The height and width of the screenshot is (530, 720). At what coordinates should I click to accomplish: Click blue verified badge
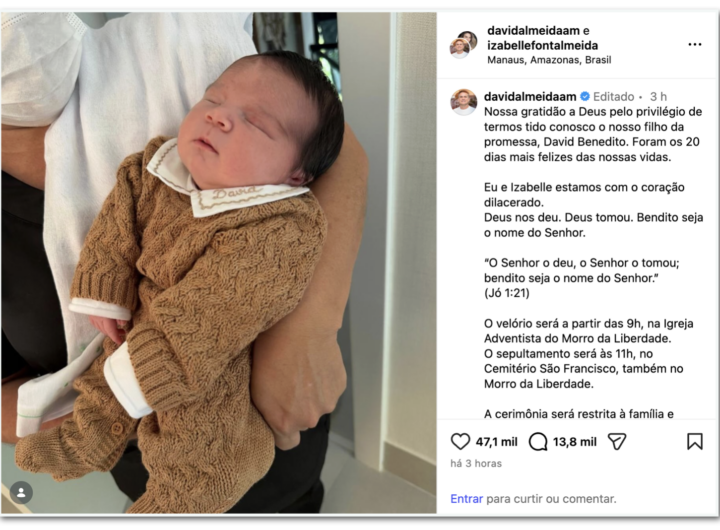pos(585,96)
